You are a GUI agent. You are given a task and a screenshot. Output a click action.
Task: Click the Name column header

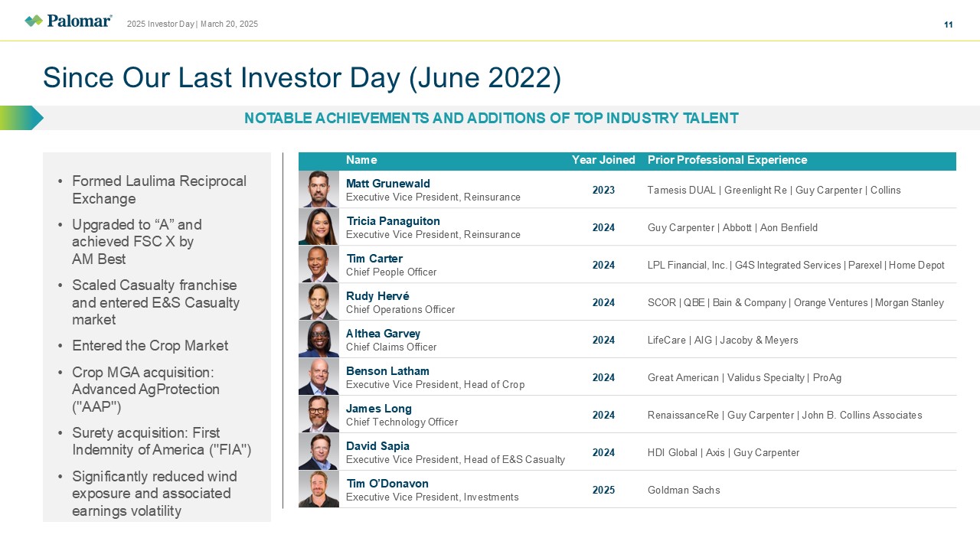pyautogui.click(x=361, y=160)
